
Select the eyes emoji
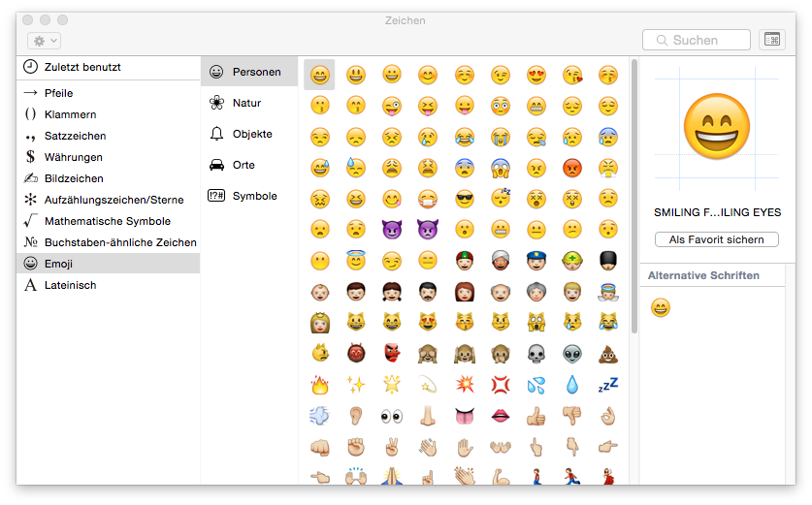[x=392, y=416]
